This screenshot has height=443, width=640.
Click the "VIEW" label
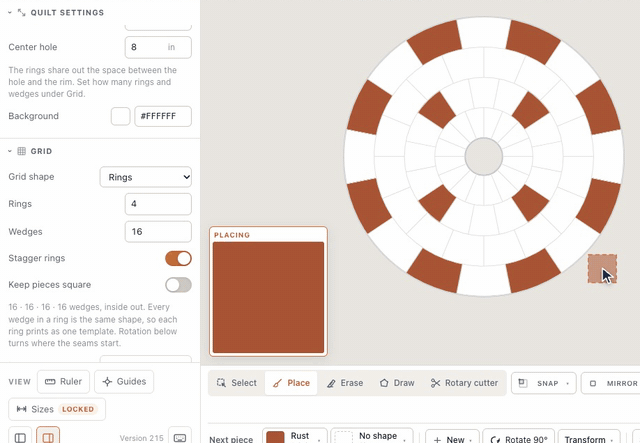coord(20,382)
